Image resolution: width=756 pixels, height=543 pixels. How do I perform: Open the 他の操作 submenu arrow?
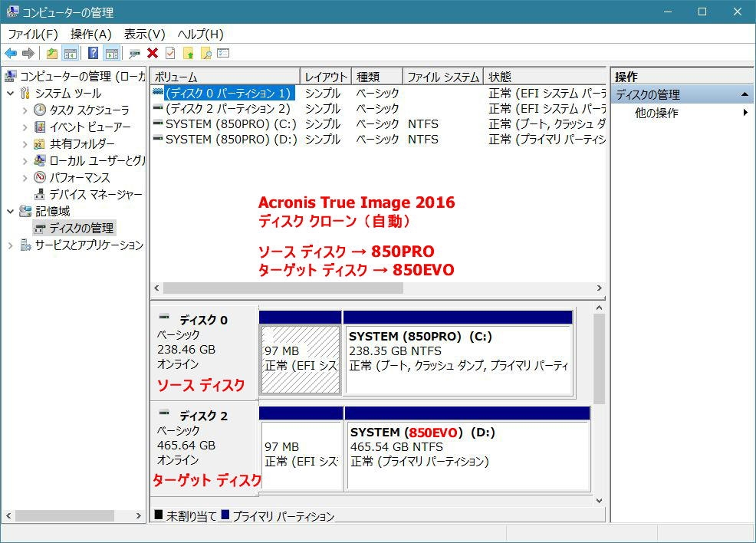click(x=745, y=113)
